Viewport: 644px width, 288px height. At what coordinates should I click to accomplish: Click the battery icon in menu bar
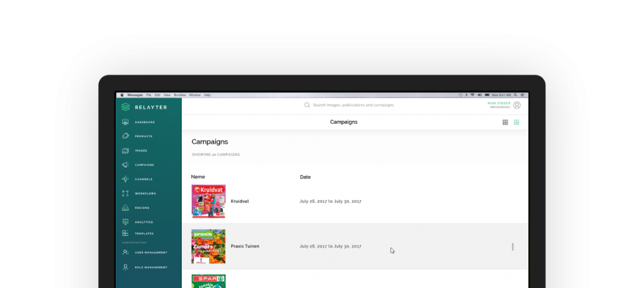(487, 95)
